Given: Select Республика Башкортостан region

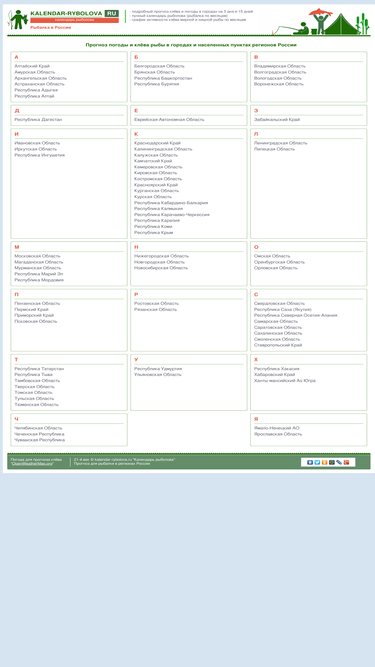Looking at the screenshot, I should coord(163,78).
